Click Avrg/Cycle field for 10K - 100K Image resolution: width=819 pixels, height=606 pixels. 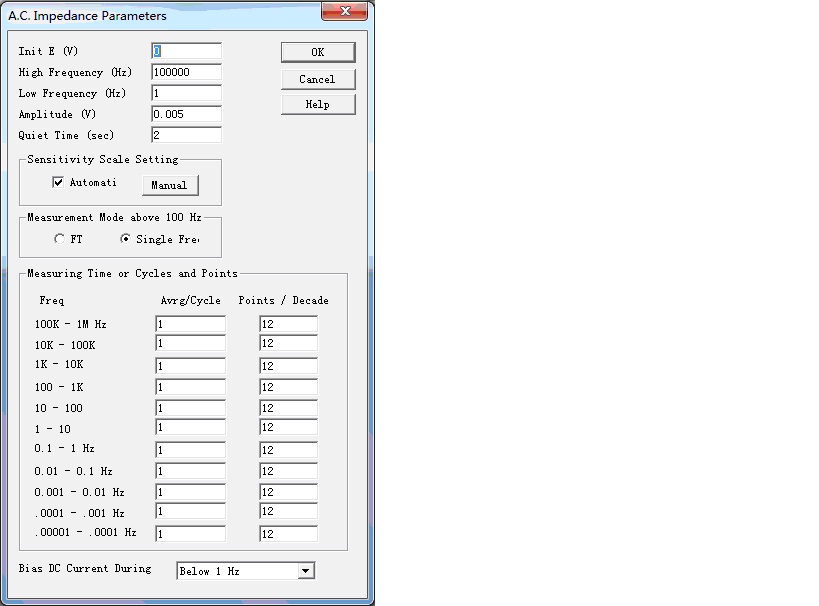(x=191, y=343)
